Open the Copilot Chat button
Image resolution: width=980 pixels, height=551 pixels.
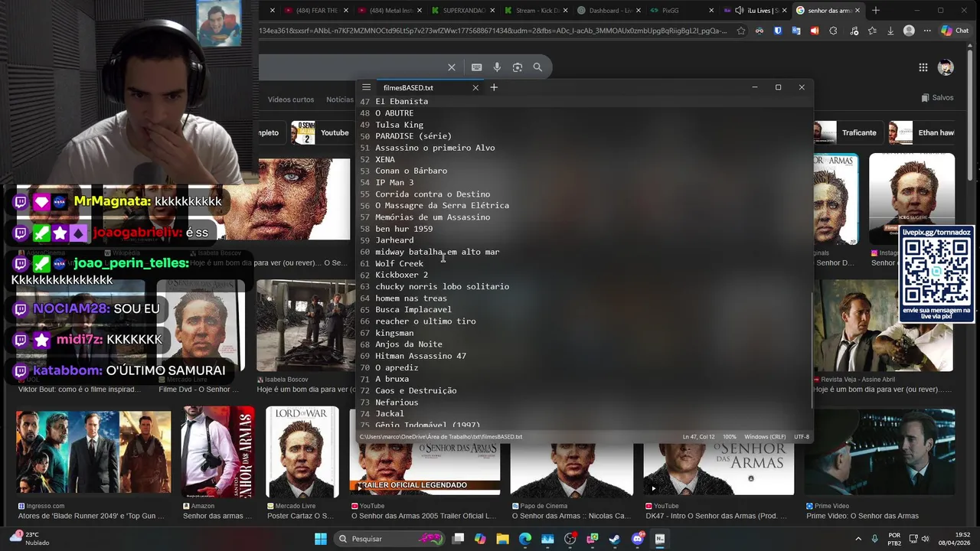(x=955, y=31)
